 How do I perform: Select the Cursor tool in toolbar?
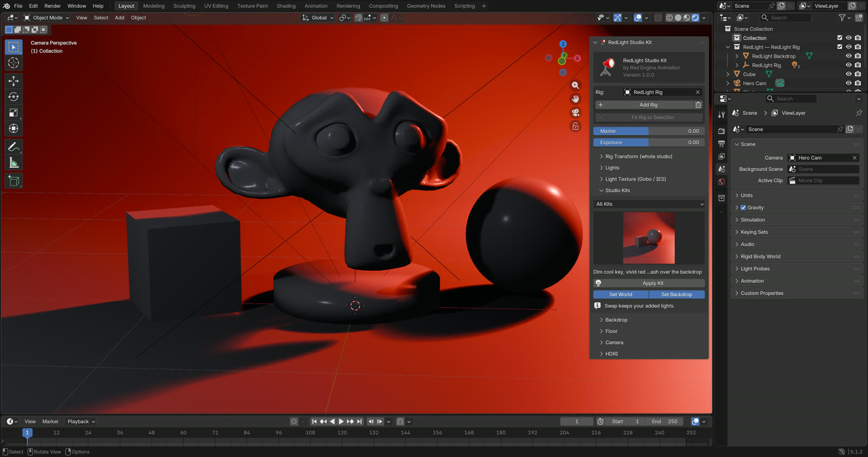14,63
